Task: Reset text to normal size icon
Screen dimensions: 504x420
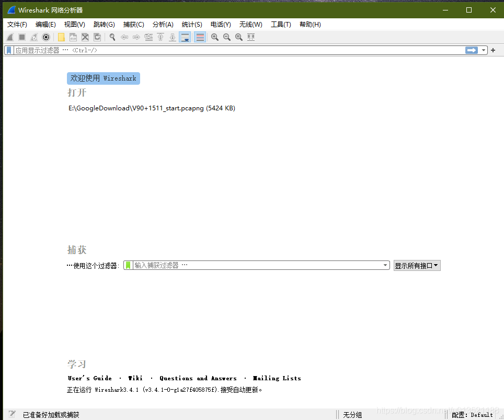Action: point(239,37)
